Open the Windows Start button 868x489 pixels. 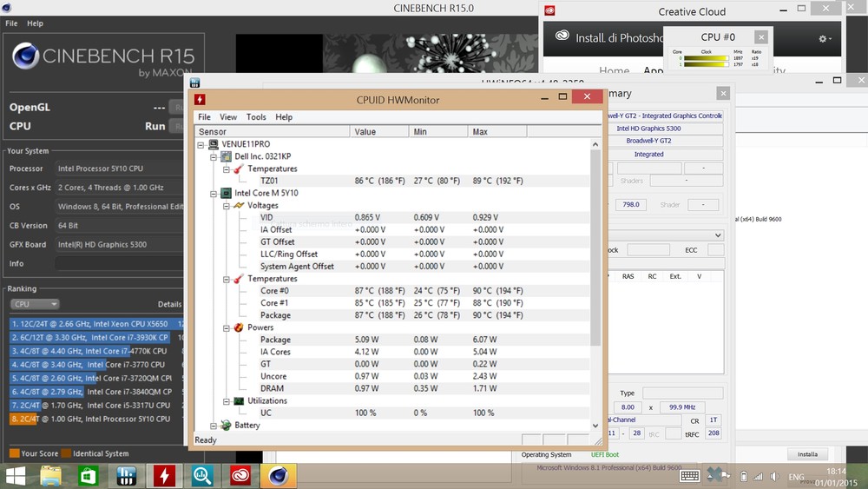click(16, 476)
